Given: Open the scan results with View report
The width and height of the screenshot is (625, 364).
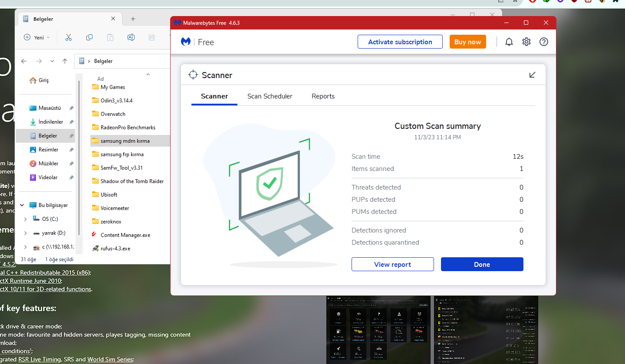Looking at the screenshot, I should point(393,264).
